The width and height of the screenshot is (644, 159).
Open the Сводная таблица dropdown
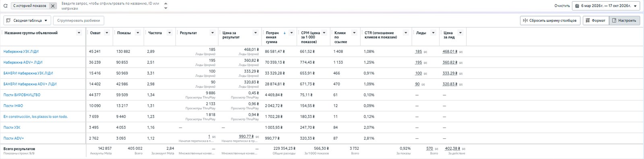(x=27, y=21)
